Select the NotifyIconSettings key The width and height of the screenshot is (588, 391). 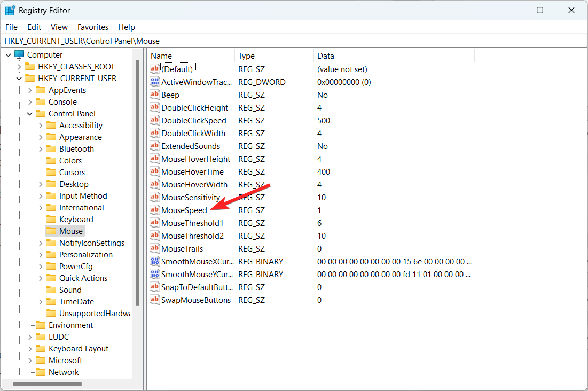point(92,243)
